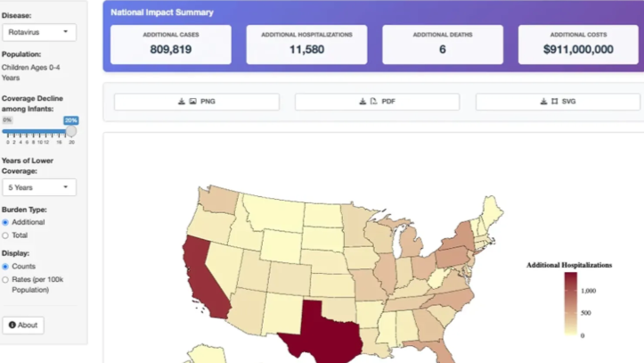Click the PNG download icon
Image resolution: width=644 pixels, height=363 pixels.
(182, 102)
